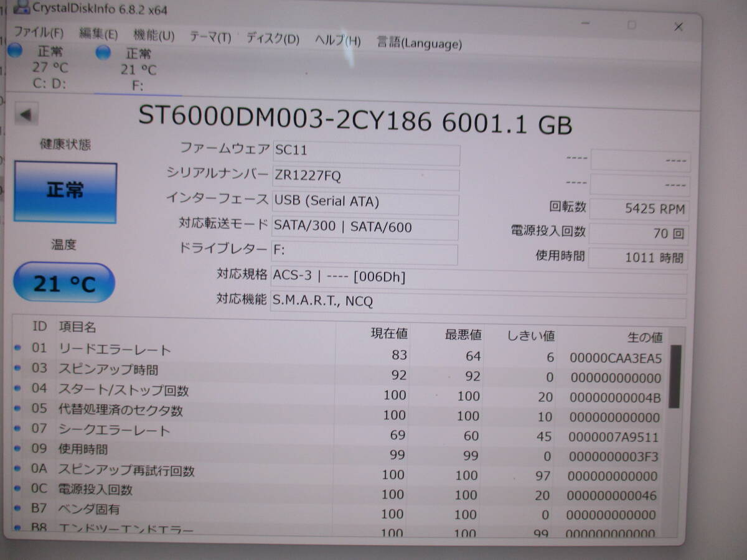The width and height of the screenshot is (747, 560).
Task: Click the serial number field ZR1227FQ
Action: pyautogui.click(x=365, y=177)
